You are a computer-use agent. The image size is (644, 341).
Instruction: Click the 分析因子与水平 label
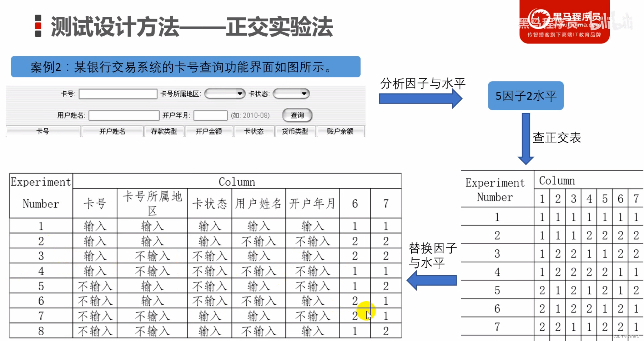(x=423, y=84)
